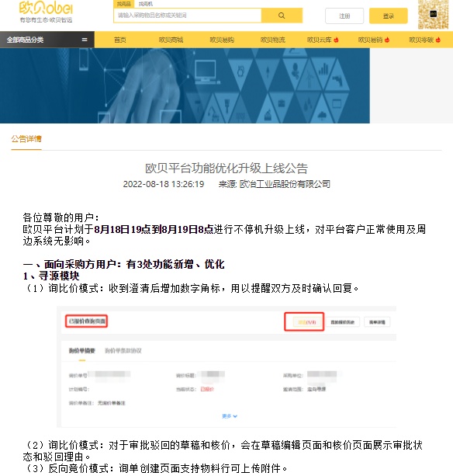Click the 注册 register button

(344, 16)
